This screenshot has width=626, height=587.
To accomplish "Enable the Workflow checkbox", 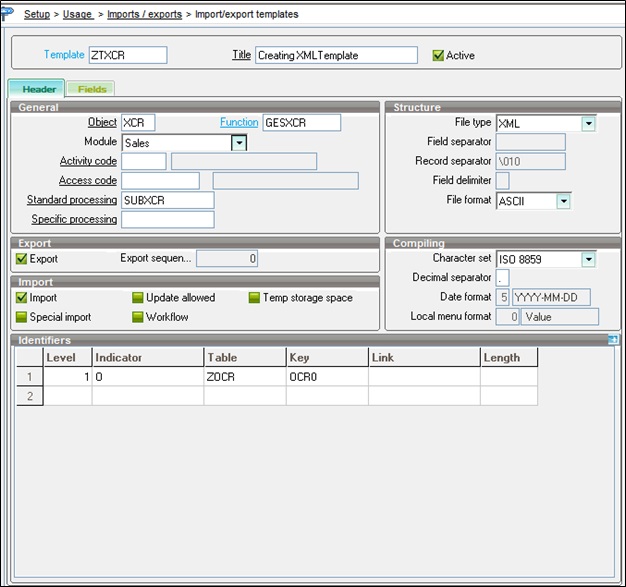I will (x=137, y=317).
